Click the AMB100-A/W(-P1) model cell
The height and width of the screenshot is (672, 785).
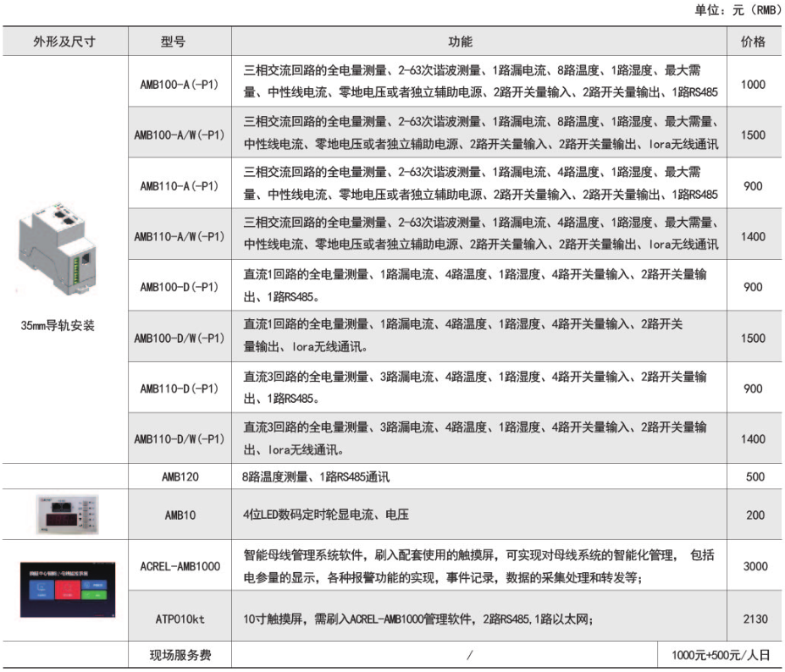click(x=180, y=135)
